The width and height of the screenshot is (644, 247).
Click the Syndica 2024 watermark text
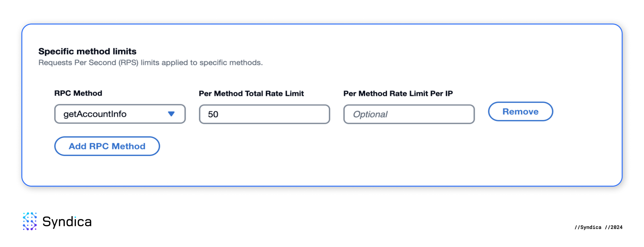click(597, 227)
